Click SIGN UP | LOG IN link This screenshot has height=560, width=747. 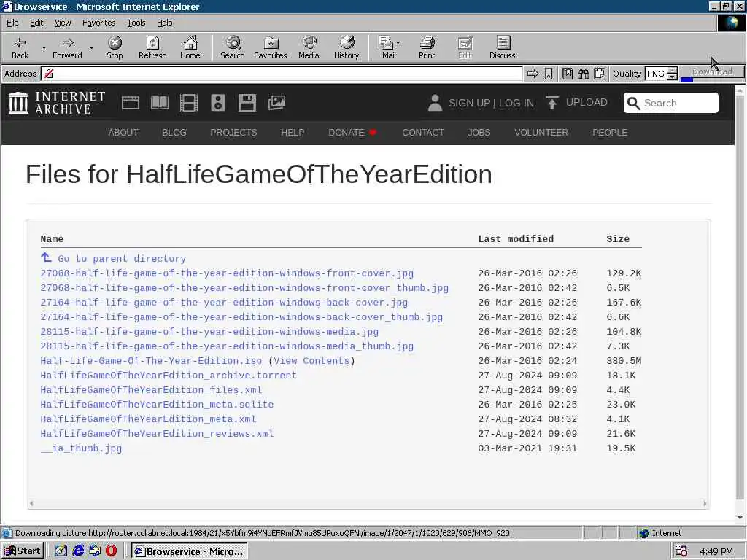pyautogui.click(x=491, y=103)
